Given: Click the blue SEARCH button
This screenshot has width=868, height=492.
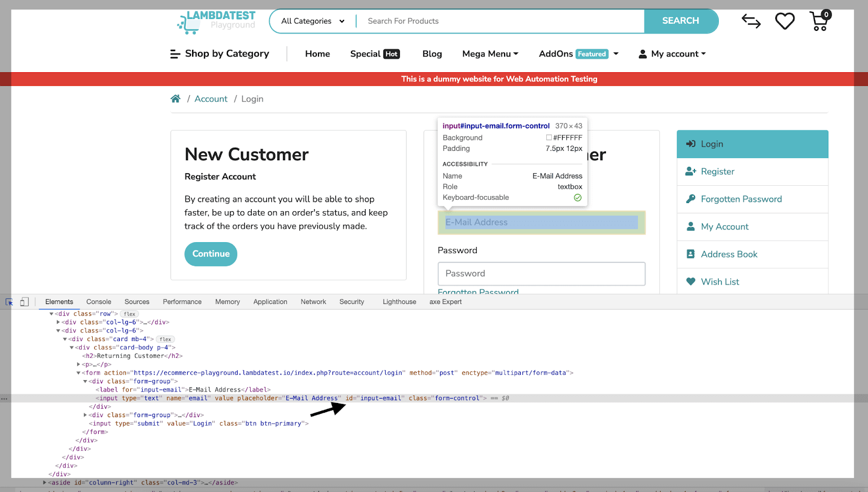Looking at the screenshot, I should click(x=681, y=21).
